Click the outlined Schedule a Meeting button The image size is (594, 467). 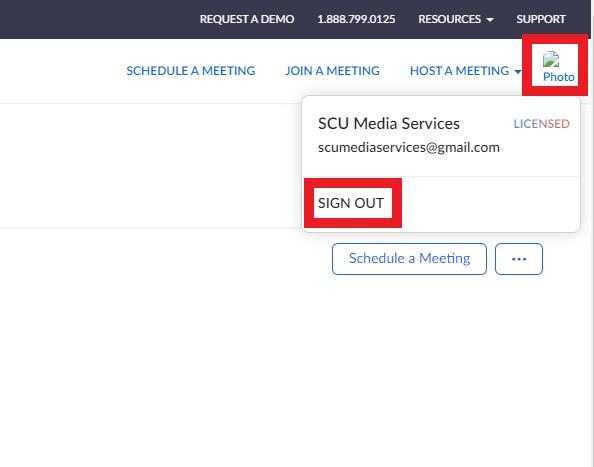coord(409,259)
